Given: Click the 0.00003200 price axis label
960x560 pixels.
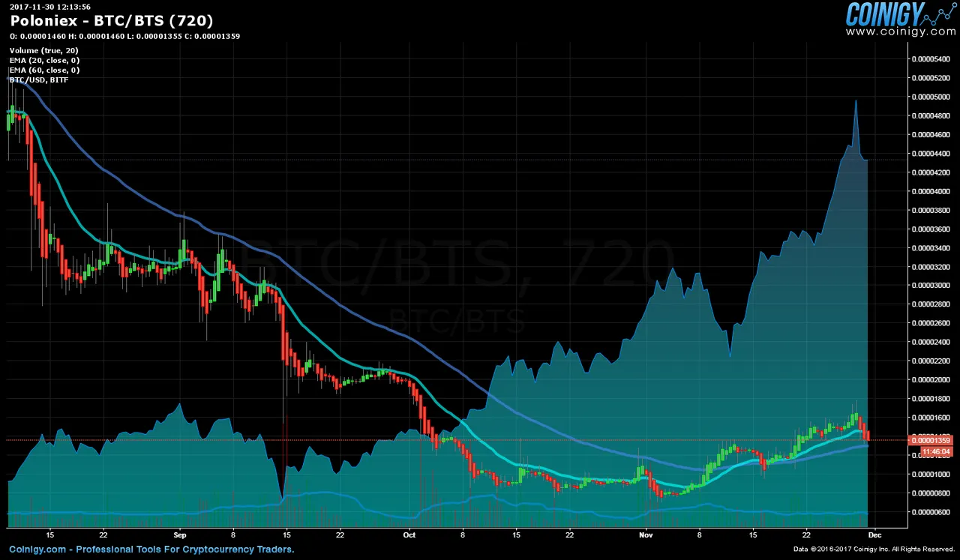Looking at the screenshot, I should tap(930, 266).
